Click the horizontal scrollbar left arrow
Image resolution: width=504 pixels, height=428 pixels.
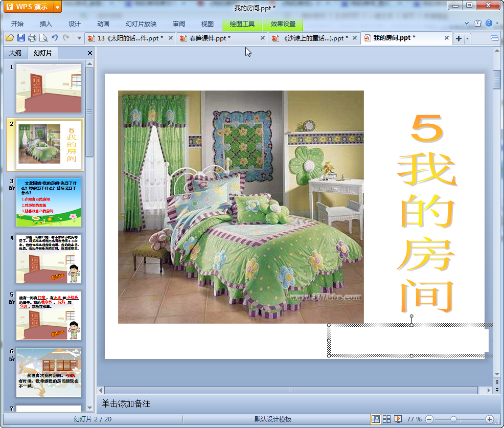[x=101, y=390]
